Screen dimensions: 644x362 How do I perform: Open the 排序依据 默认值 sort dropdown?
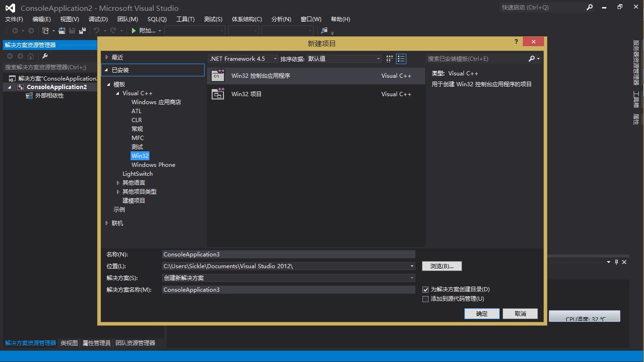tap(344, 59)
